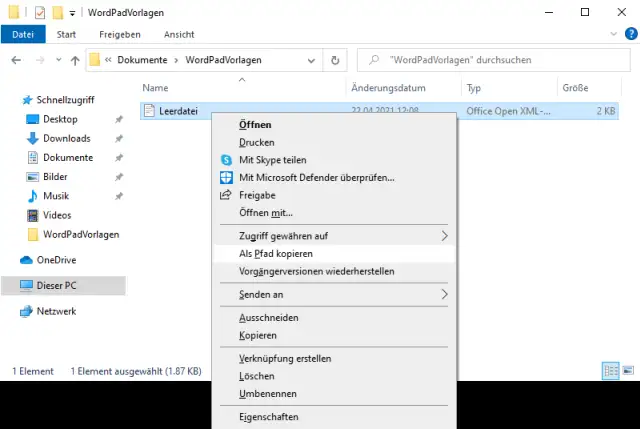Screen dimensions: 640x429
Task: Sort by the Typ column header
Action: pyautogui.click(x=473, y=88)
